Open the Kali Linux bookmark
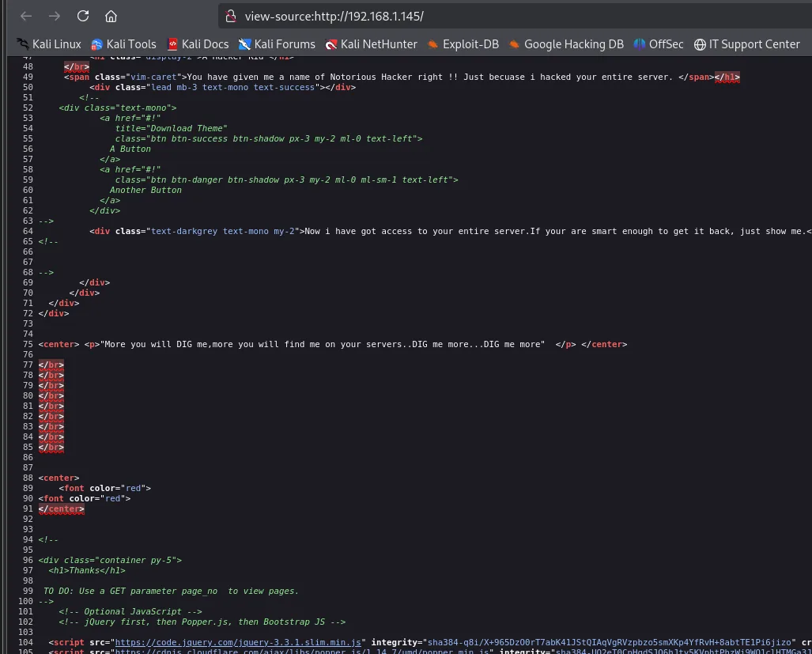Image resolution: width=812 pixels, height=654 pixels. coord(49,44)
